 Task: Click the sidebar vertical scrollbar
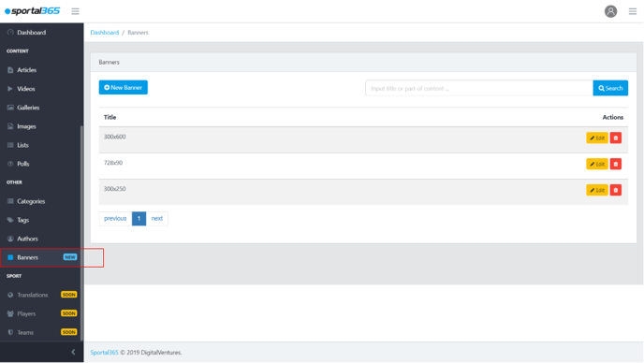tap(81, 232)
